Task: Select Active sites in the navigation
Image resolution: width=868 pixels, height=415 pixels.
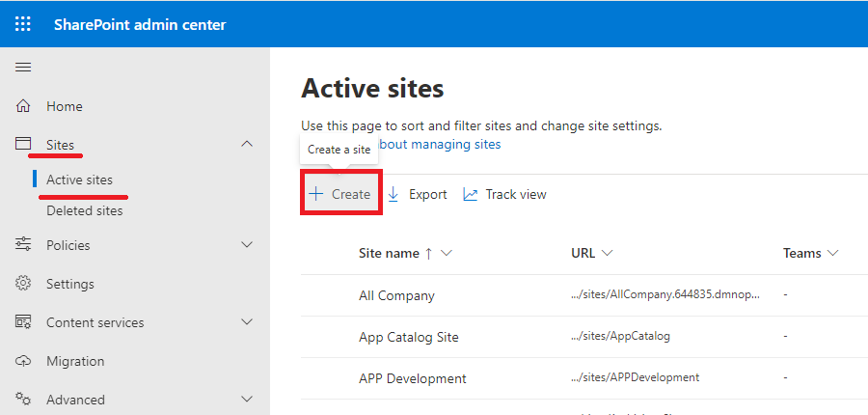Action: 80,180
